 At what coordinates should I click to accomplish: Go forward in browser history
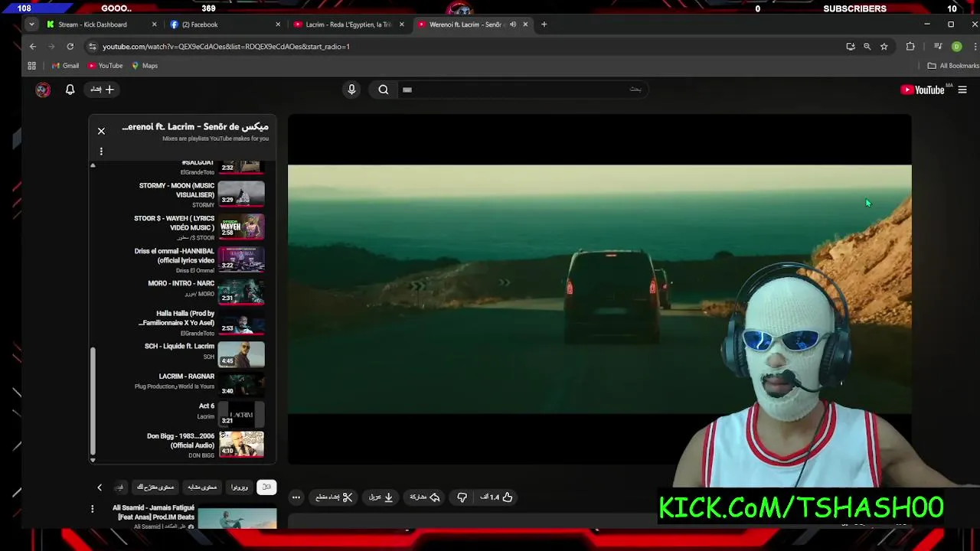51,47
